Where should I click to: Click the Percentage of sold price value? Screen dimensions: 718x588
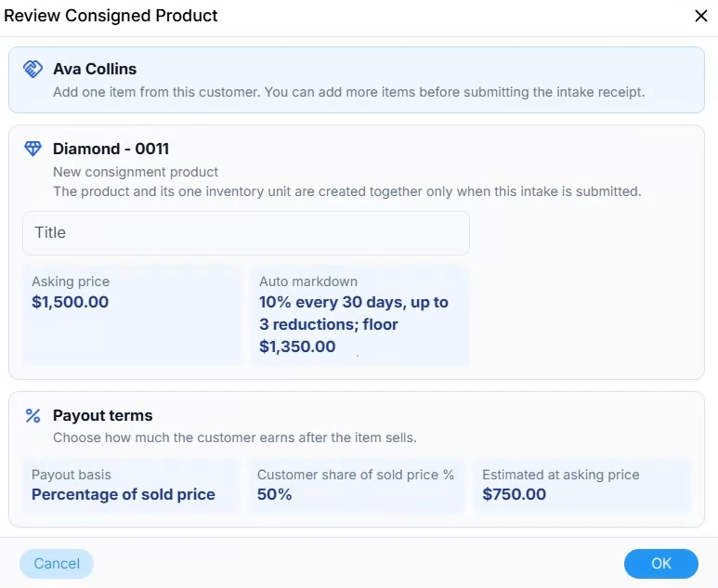124,494
